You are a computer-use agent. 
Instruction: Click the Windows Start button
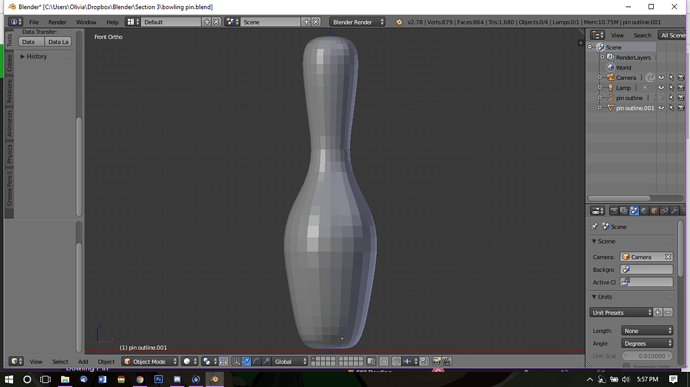[x=9, y=379]
